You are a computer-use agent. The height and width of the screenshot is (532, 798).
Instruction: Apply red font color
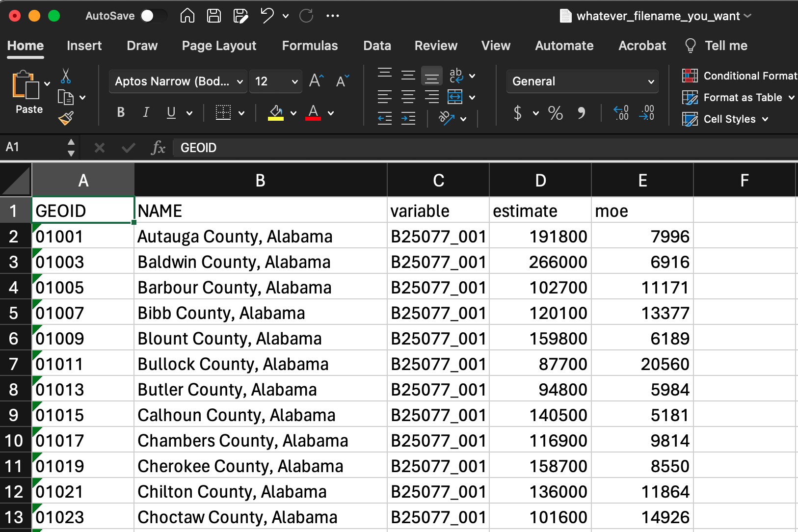click(x=313, y=112)
